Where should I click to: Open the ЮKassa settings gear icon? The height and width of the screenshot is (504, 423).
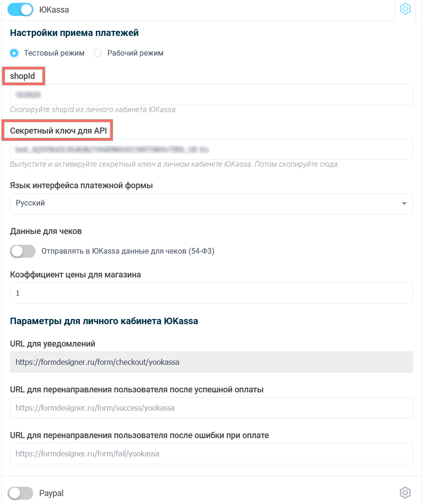pyautogui.click(x=405, y=9)
